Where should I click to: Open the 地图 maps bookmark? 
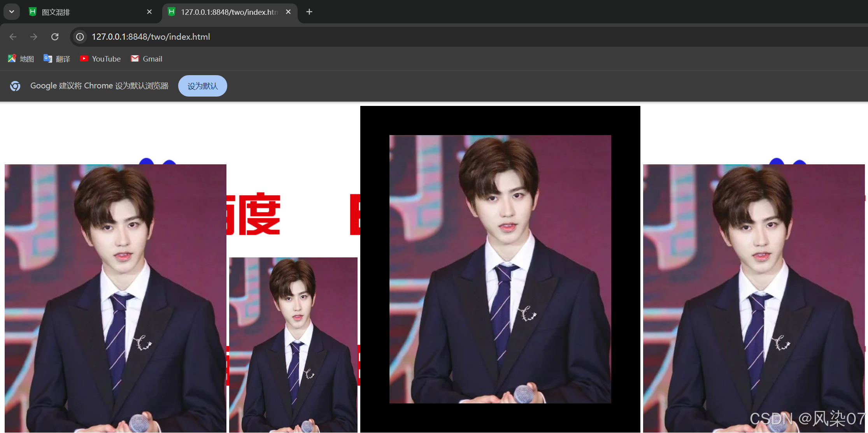coord(21,59)
